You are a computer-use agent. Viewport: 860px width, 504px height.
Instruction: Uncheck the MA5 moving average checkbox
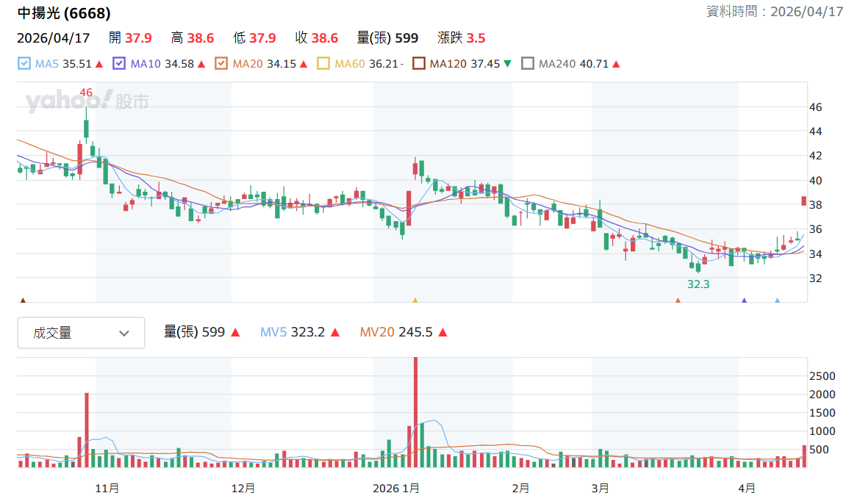click(24, 64)
